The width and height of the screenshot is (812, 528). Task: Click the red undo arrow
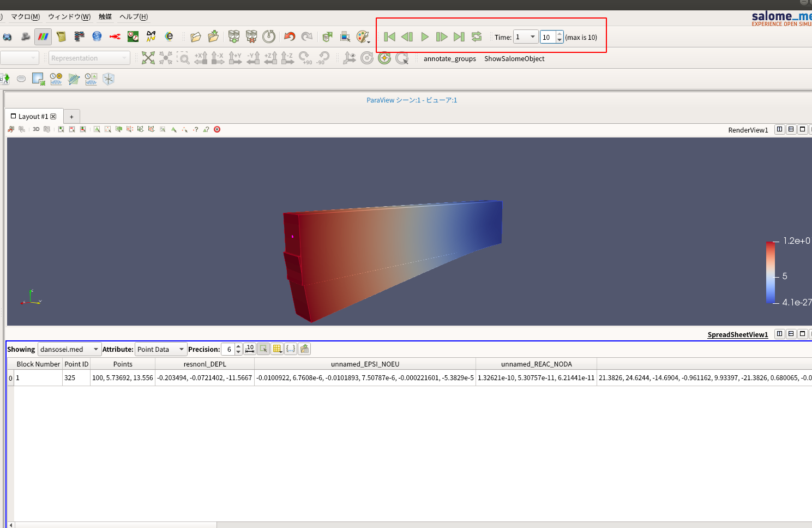290,37
